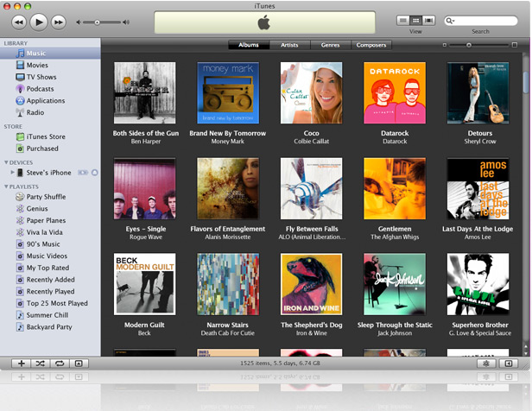The height and width of the screenshot is (411, 532).
Task: Open Viva la Vida playlist
Action: coord(50,232)
